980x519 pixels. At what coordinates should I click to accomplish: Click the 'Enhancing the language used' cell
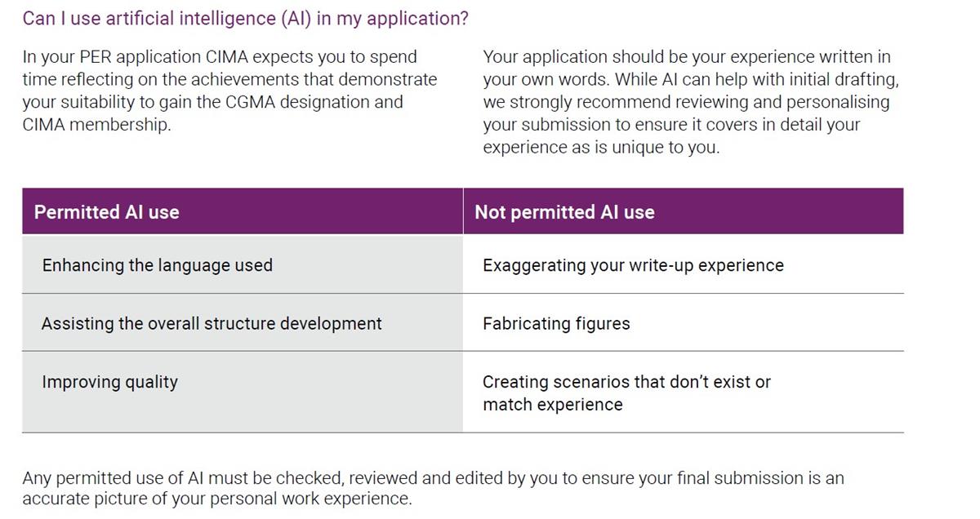243,265
